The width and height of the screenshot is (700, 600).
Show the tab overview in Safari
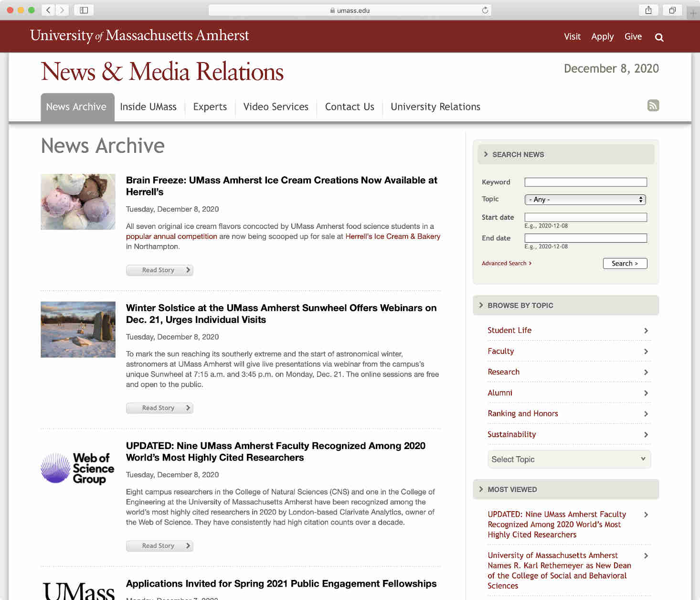(x=672, y=10)
